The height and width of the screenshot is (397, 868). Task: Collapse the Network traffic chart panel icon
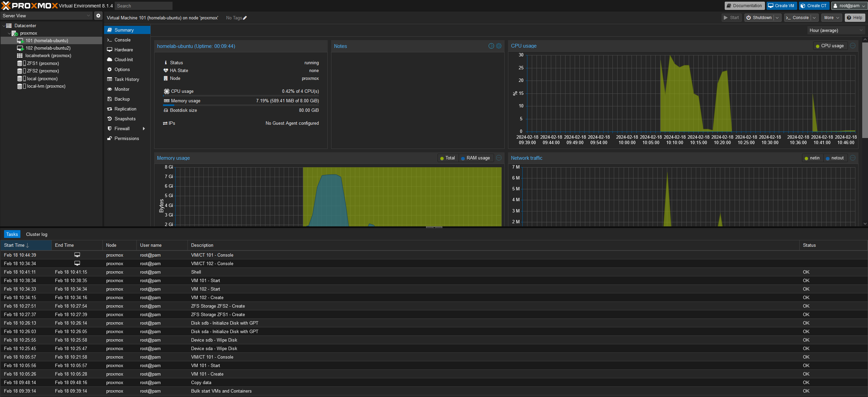click(x=852, y=158)
